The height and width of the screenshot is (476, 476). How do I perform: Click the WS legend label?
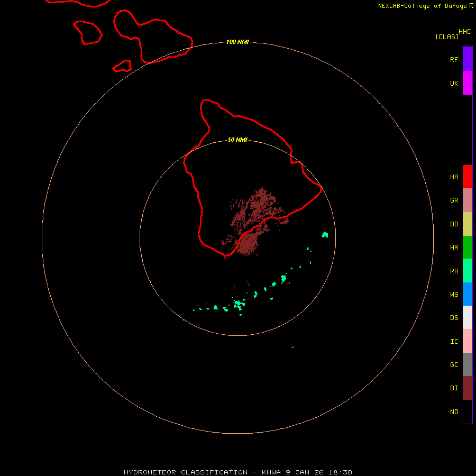454,295
